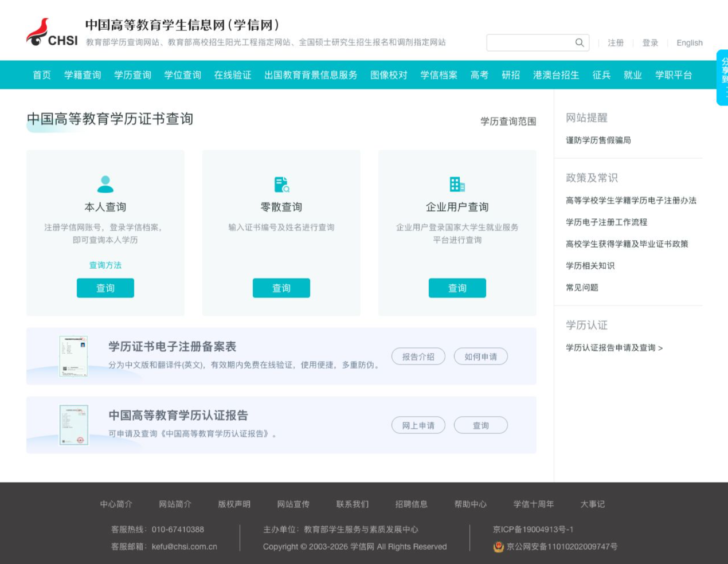Open 征兵 in navigation bar
The height and width of the screenshot is (564, 728).
(x=601, y=75)
